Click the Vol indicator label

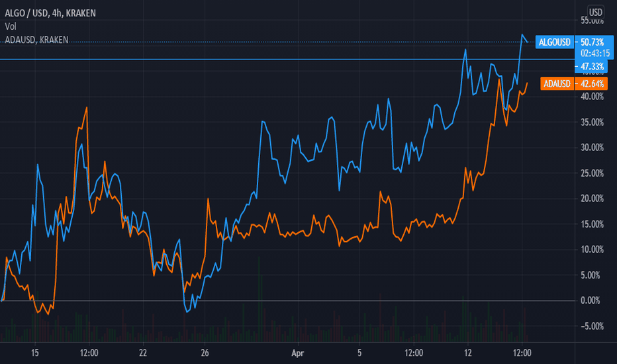pyautogui.click(x=10, y=26)
